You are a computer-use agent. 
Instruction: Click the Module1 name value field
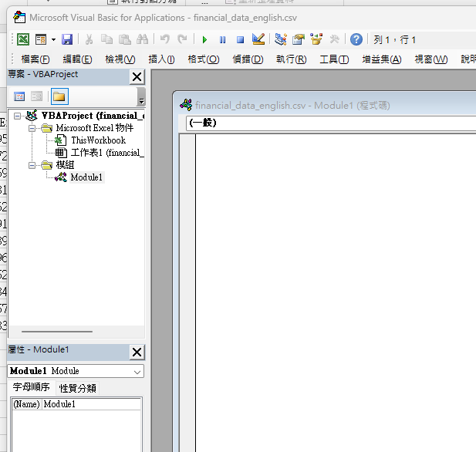pyautogui.click(x=91, y=404)
